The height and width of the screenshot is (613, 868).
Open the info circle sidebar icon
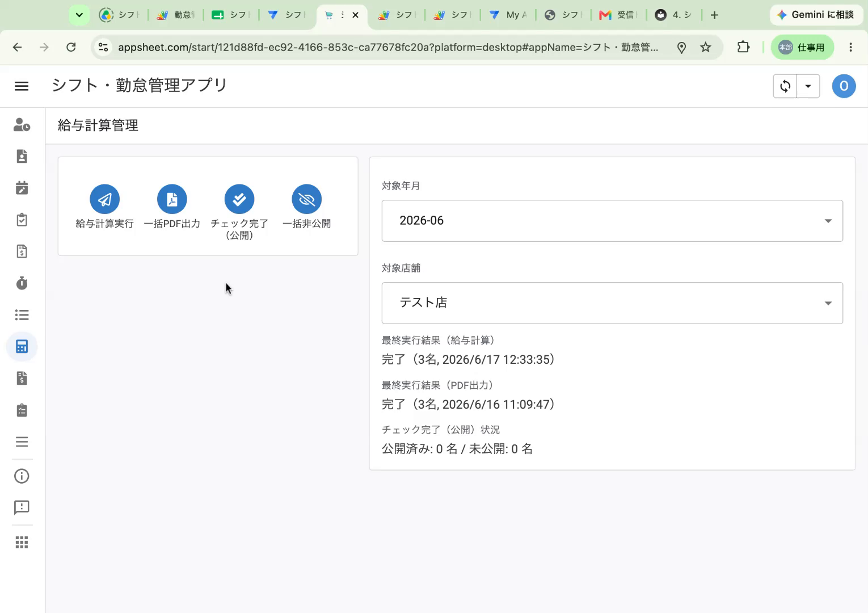coord(22,476)
